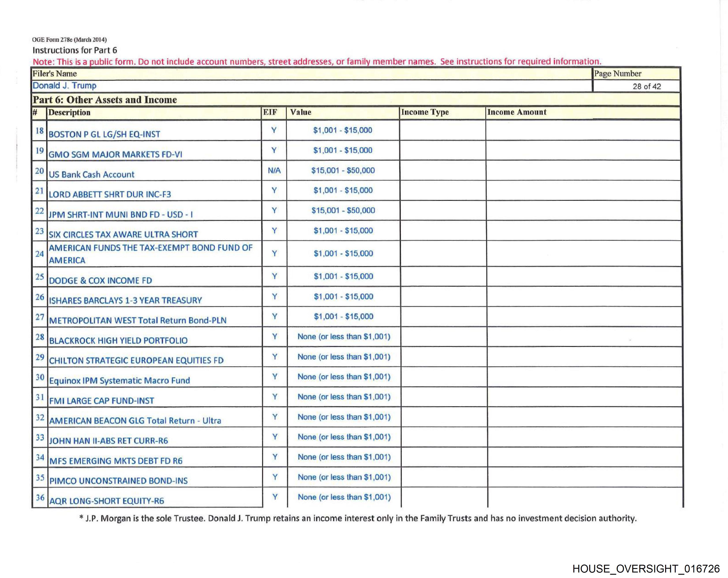Click the Value column header
The width and height of the screenshot is (728, 578).
click(x=300, y=112)
